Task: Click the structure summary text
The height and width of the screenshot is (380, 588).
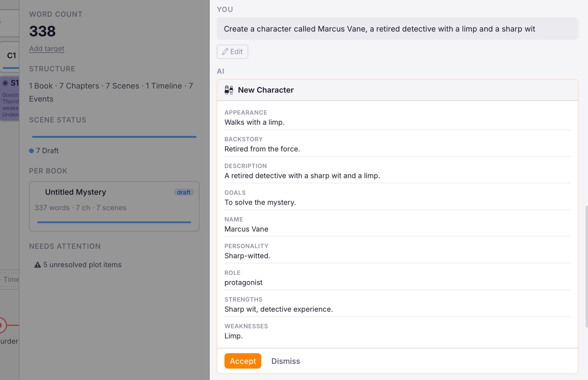Action: [x=111, y=92]
